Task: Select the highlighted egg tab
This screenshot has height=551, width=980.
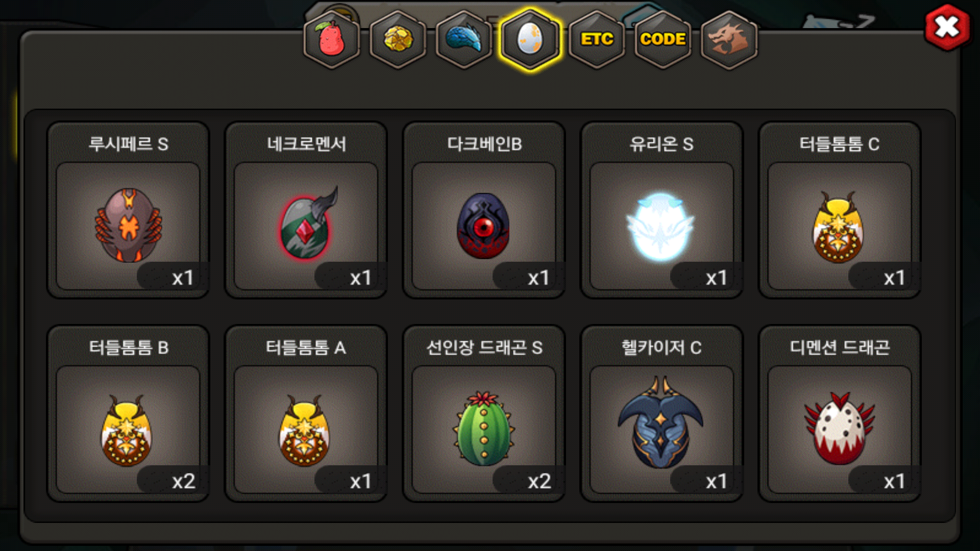Action: [530, 40]
